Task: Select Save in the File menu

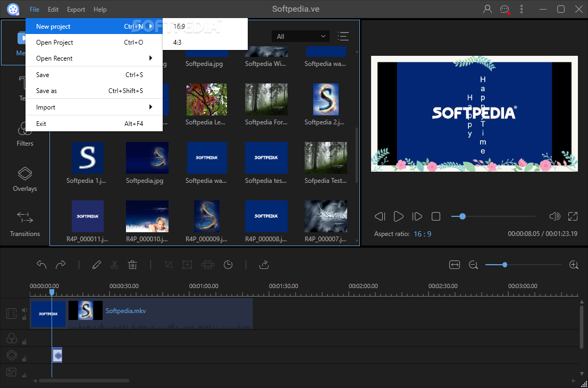Action: [x=94, y=74]
